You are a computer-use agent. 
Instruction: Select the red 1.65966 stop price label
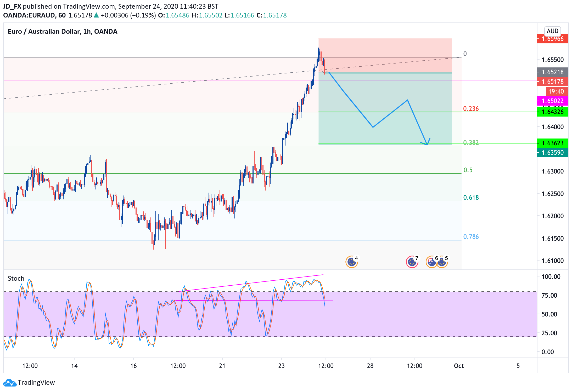click(552, 39)
